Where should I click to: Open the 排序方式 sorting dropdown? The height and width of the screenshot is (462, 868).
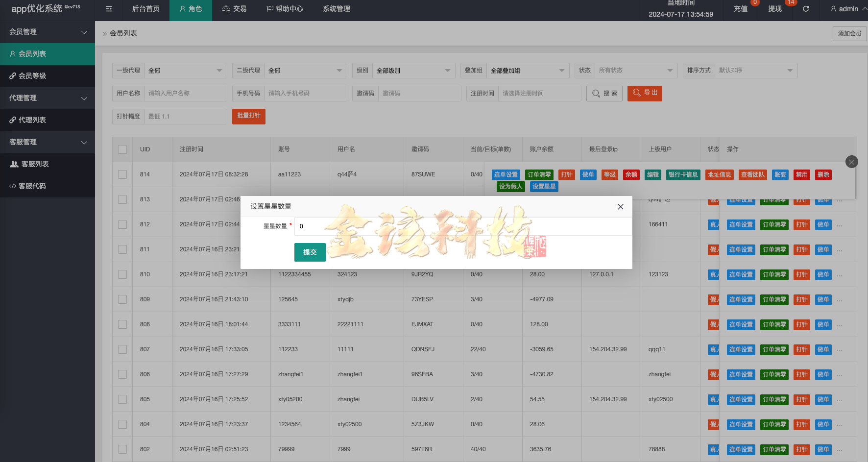coord(756,70)
